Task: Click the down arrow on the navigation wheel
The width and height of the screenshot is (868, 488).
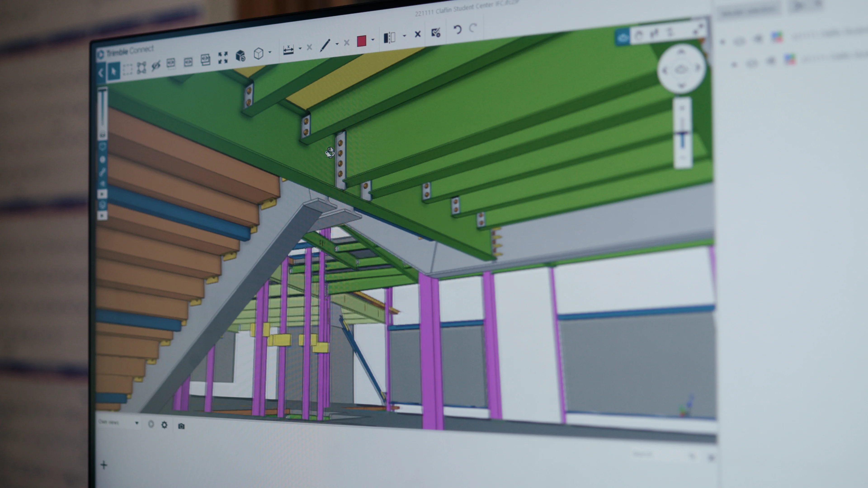Action: 682,86
